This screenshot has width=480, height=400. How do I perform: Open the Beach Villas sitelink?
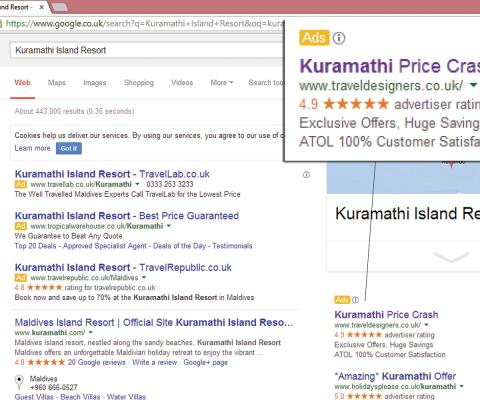[x=80, y=396]
